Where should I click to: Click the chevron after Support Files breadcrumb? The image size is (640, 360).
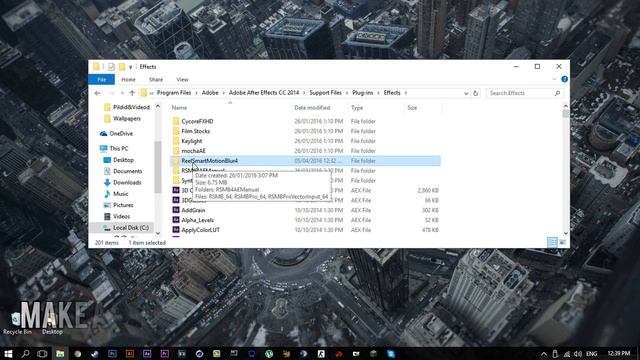pyautogui.click(x=347, y=93)
